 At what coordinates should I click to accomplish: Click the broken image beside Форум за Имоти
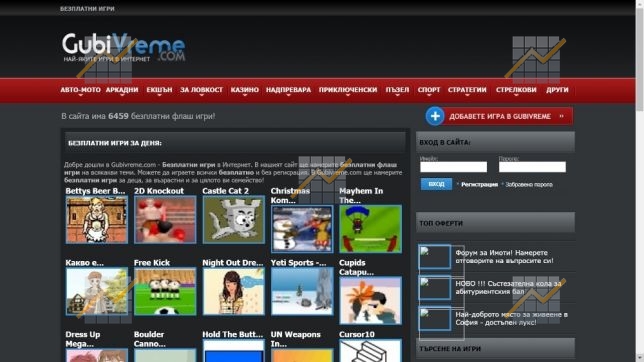click(435, 257)
